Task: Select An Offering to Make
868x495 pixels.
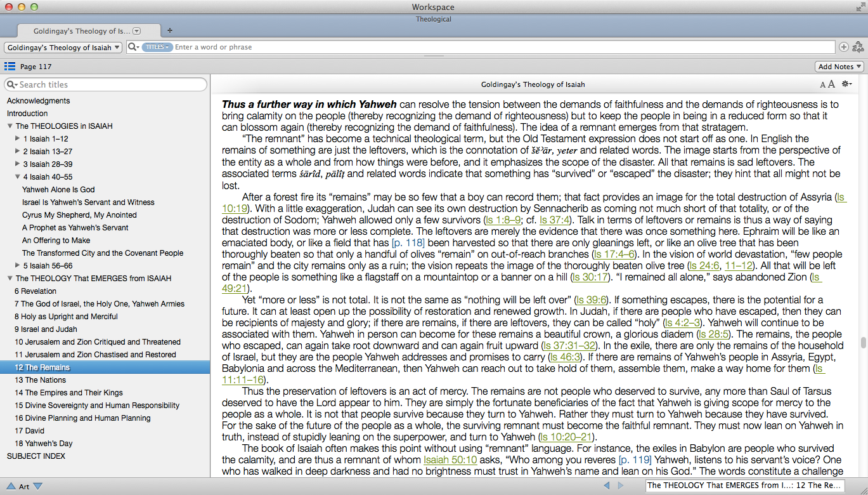Action: pos(56,241)
